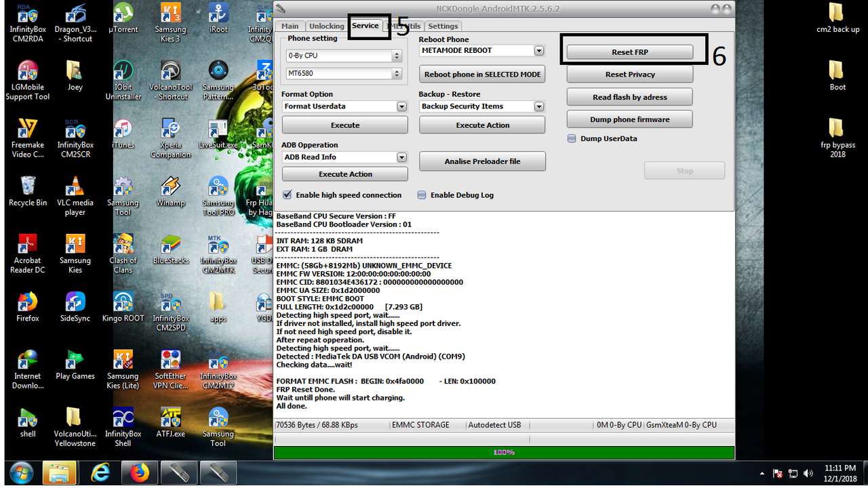The height and width of the screenshot is (488, 868).
Task: Open the ADB Read Info dropdown
Action: coord(401,157)
